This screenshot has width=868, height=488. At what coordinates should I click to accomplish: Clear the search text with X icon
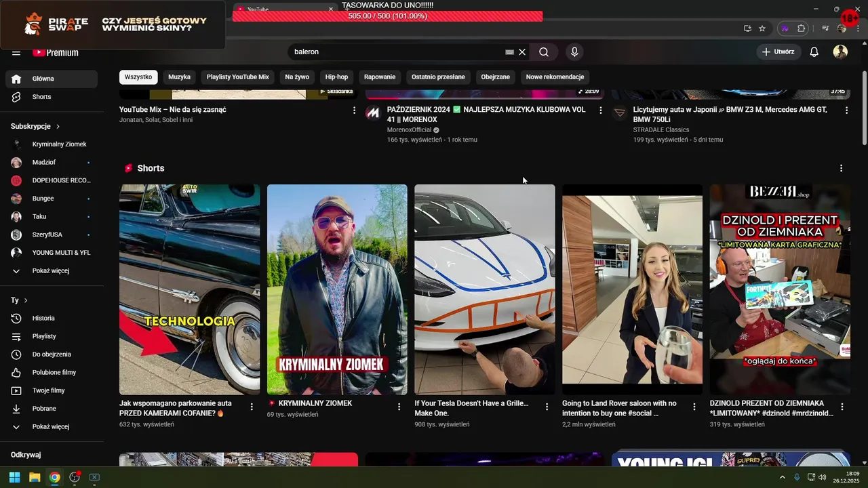[522, 52]
